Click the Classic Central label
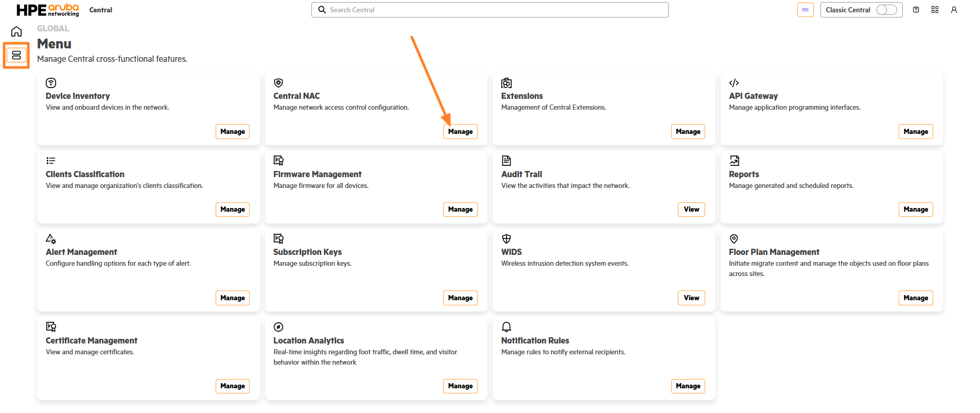This screenshot has width=980, height=413. pos(848,10)
